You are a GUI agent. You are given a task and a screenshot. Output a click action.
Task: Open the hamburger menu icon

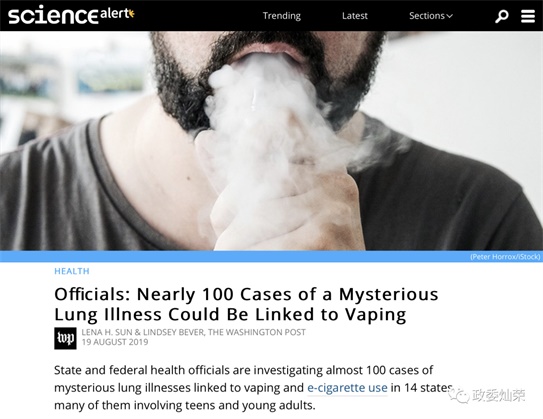pyautogui.click(x=528, y=16)
